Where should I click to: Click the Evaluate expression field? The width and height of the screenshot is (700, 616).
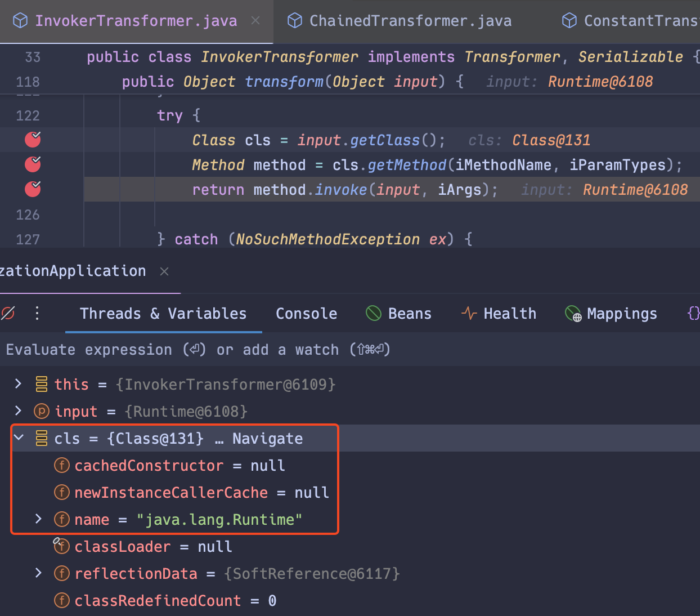tap(169, 349)
